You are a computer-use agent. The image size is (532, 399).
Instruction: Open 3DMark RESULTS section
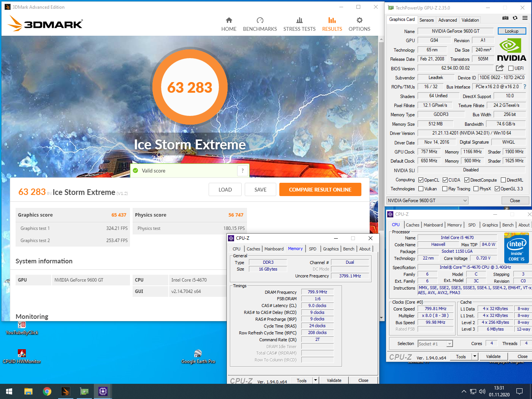pos(332,24)
